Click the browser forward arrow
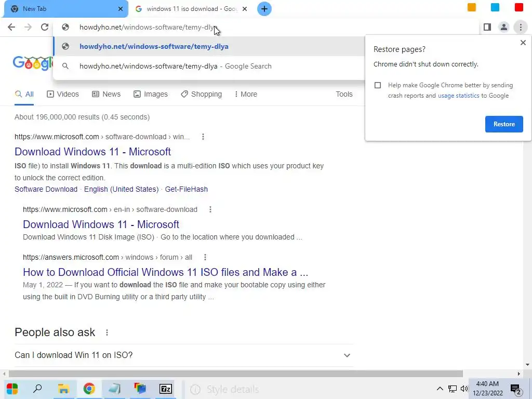The width and height of the screenshot is (532, 399). pyautogui.click(x=28, y=27)
